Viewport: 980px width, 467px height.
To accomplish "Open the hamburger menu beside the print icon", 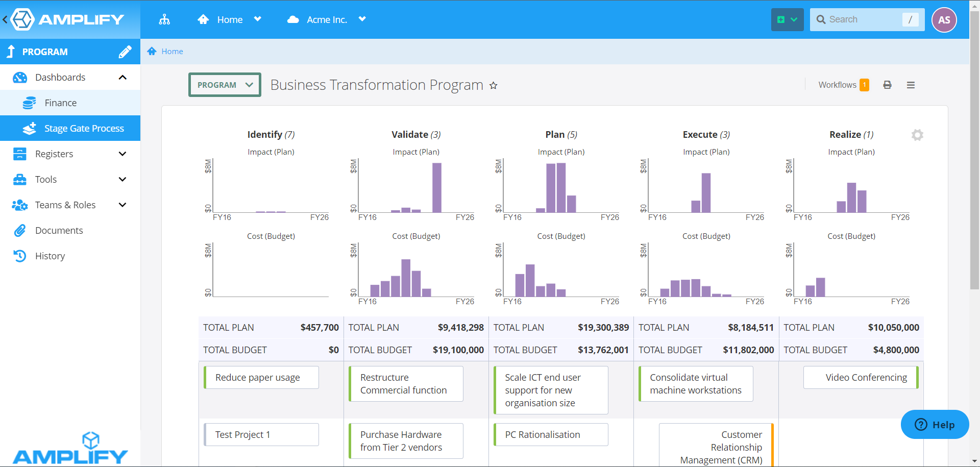I will coord(911,85).
